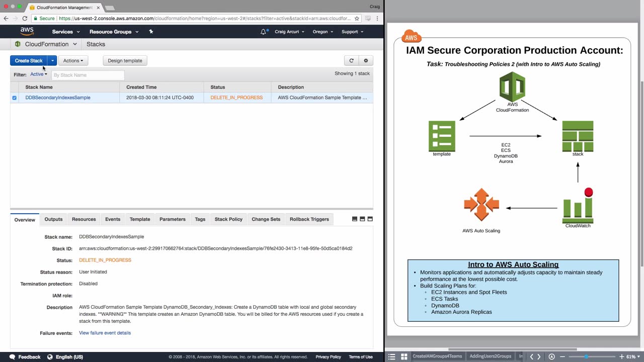
Task: Switch to the Template tab
Action: coord(140,219)
